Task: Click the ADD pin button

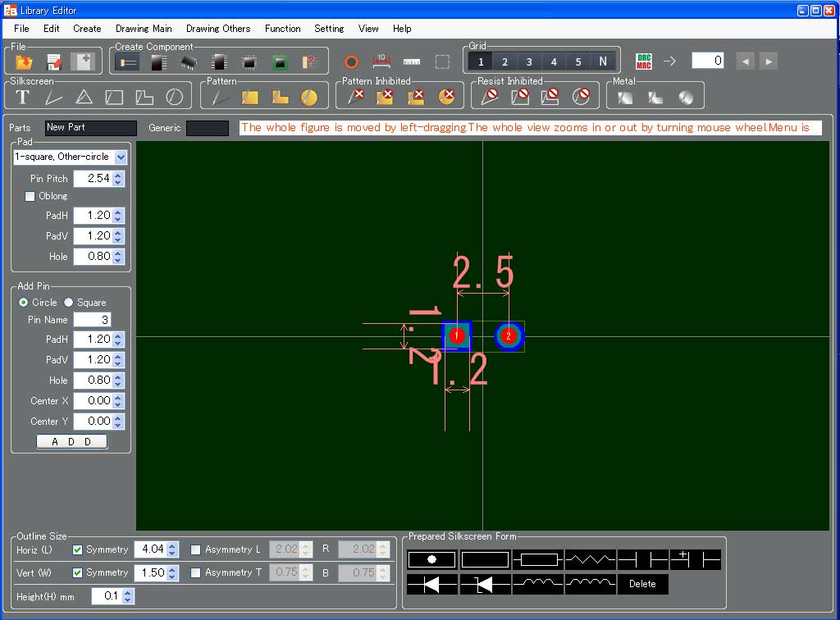Action: (72, 442)
